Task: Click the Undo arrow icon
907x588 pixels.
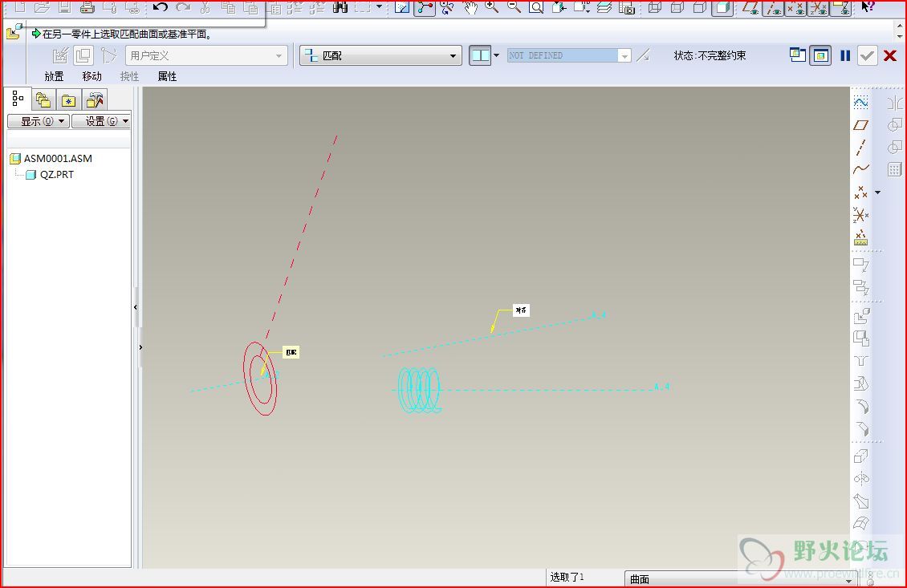Action: (x=161, y=7)
